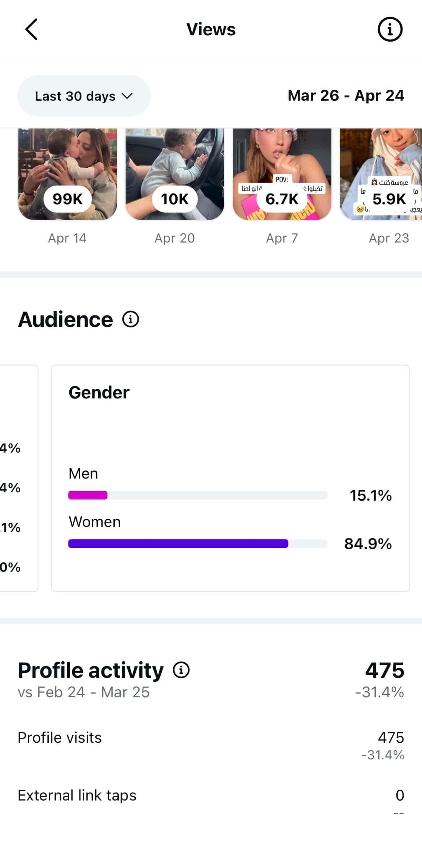422x868 pixels.
Task: Tap the External link taps value 0
Action: pyautogui.click(x=400, y=795)
